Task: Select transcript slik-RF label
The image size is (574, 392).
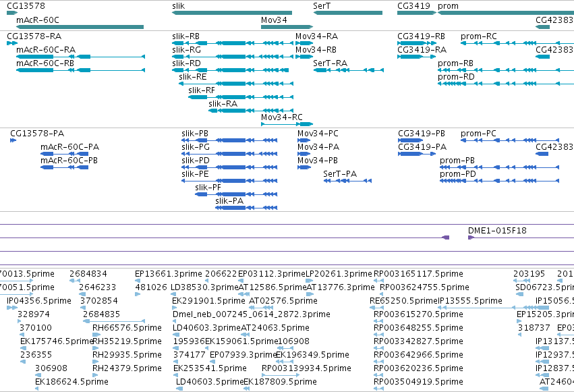Action: [202, 90]
